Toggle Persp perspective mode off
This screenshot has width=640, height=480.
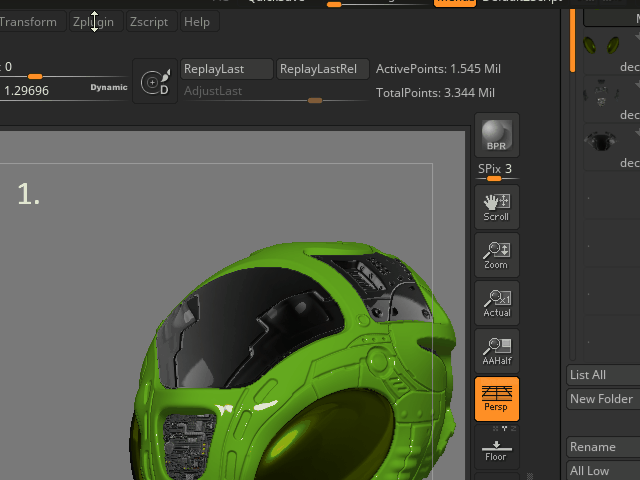[x=496, y=398]
